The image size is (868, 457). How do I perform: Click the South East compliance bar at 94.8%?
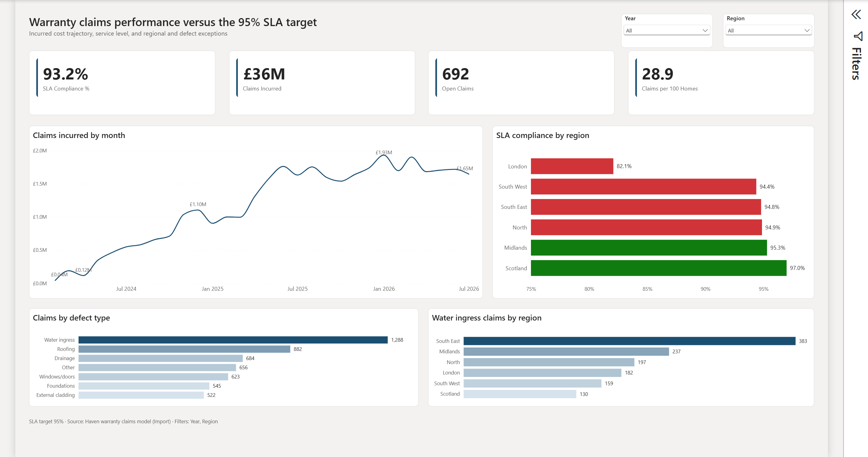646,207
